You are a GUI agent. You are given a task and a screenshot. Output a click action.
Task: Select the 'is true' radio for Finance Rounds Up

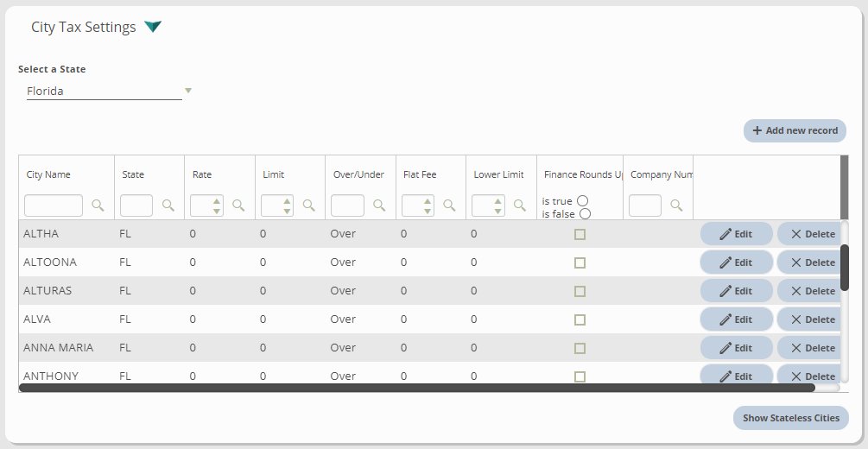coord(582,201)
